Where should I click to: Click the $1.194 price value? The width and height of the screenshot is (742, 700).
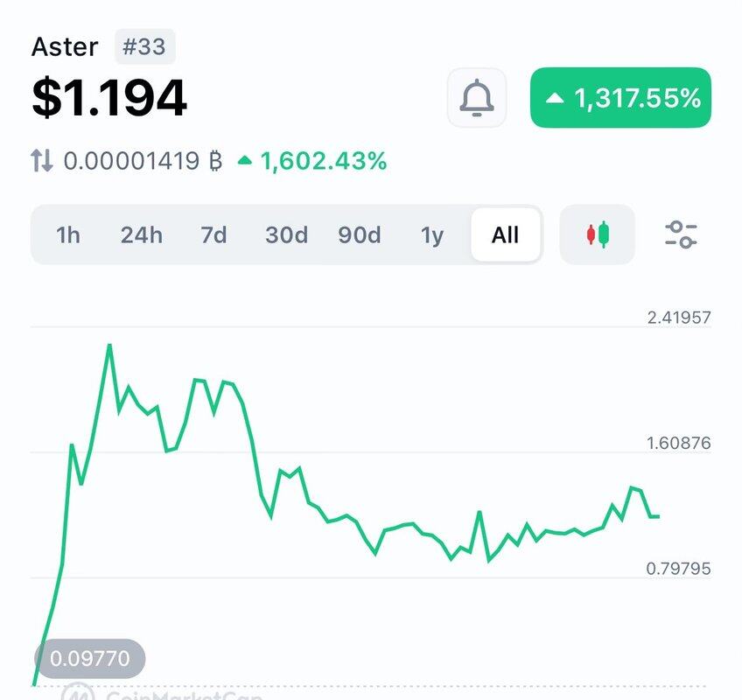pyautogui.click(x=109, y=97)
